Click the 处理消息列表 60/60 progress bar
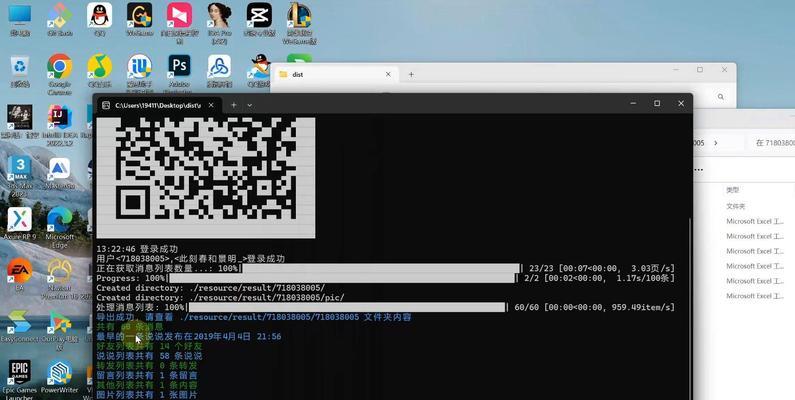 (x=346, y=307)
